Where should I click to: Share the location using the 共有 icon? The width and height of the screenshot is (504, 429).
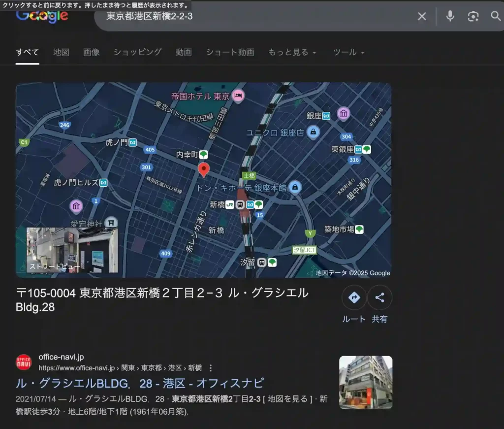pyautogui.click(x=379, y=297)
